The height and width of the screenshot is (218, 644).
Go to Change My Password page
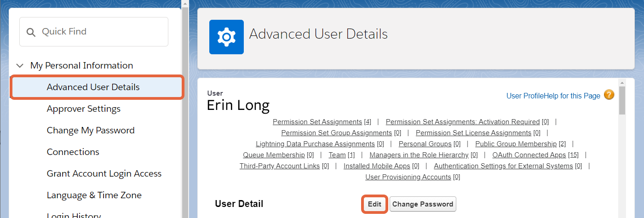[x=91, y=130]
